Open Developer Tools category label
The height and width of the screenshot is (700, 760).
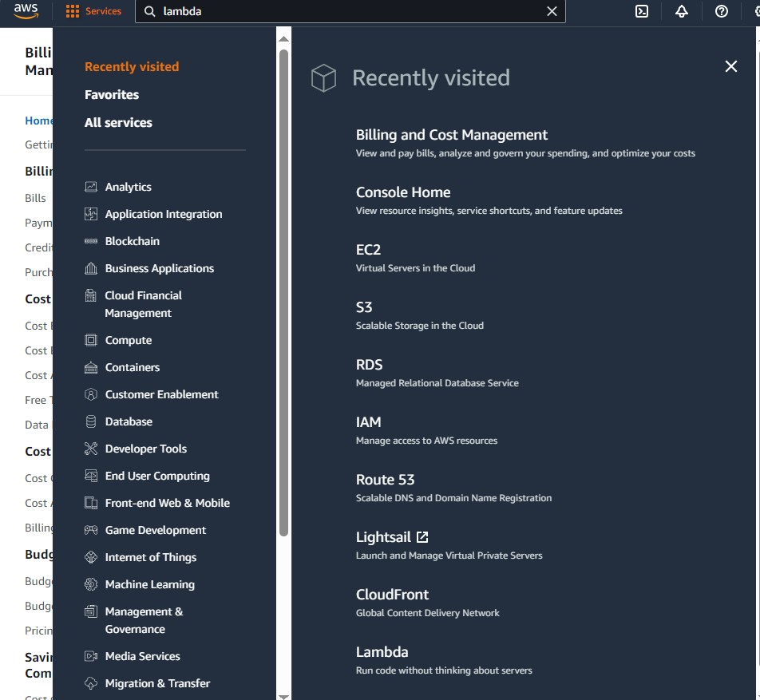pos(146,449)
